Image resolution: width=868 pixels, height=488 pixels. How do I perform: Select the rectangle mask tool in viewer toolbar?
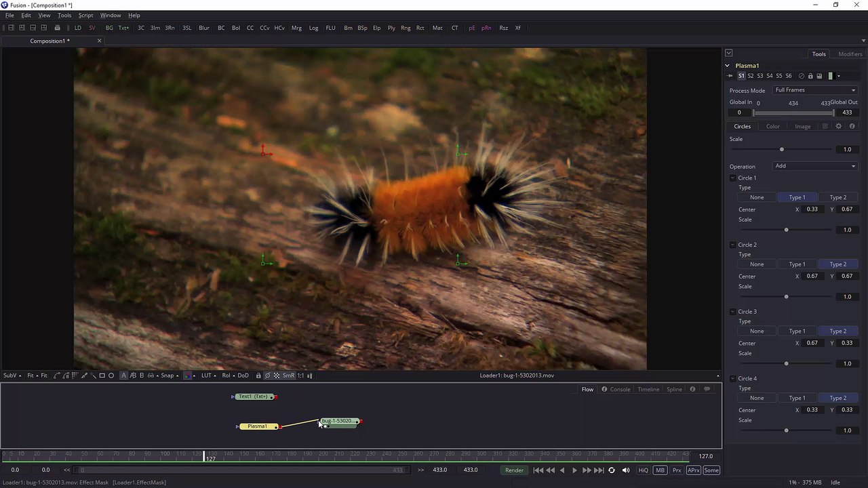click(102, 375)
